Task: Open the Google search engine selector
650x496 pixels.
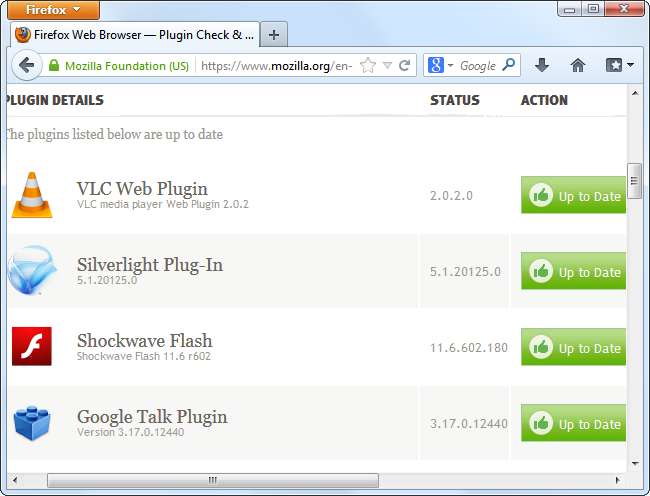Action: pos(440,65)
